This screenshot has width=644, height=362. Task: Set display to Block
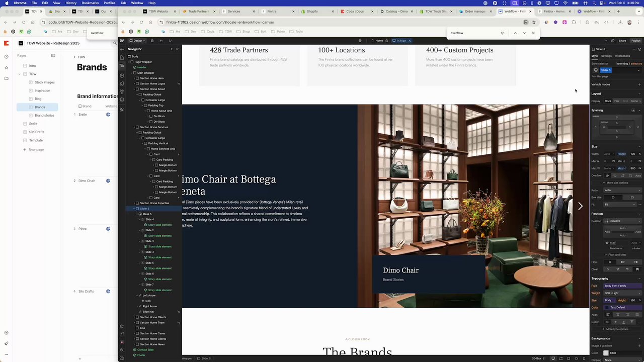pos(608,101)
